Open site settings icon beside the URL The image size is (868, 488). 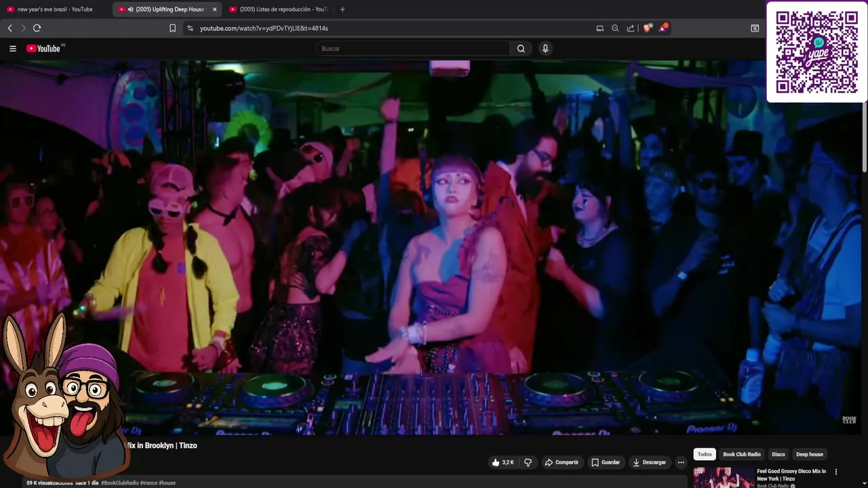click(x=190, y=28)
